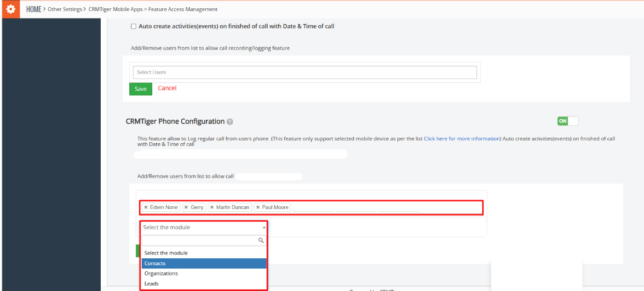644x291 pixels.
Task: Toggle Auto create activities checkbox
Action: pos(134,27)
